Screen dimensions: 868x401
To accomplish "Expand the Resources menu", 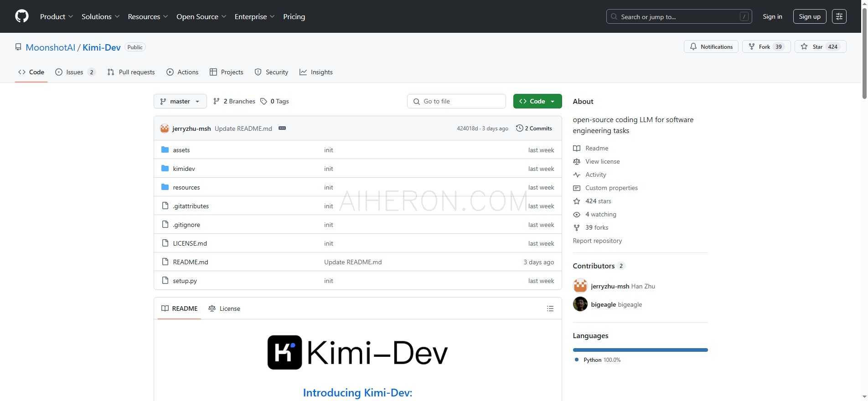I will coord(148,16).
